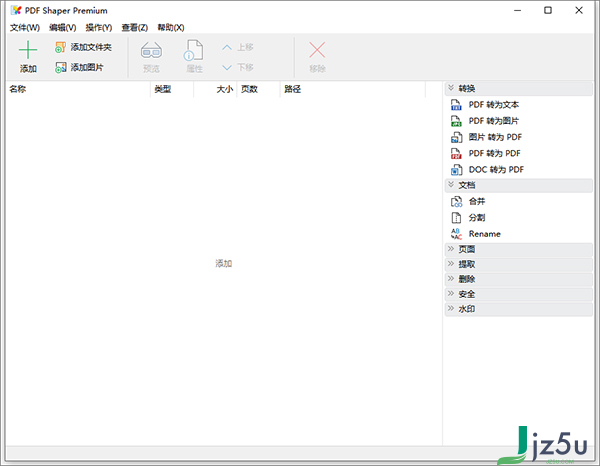
Task: Click the 上移 up arrow icon
Action: [x=227, y=47]
